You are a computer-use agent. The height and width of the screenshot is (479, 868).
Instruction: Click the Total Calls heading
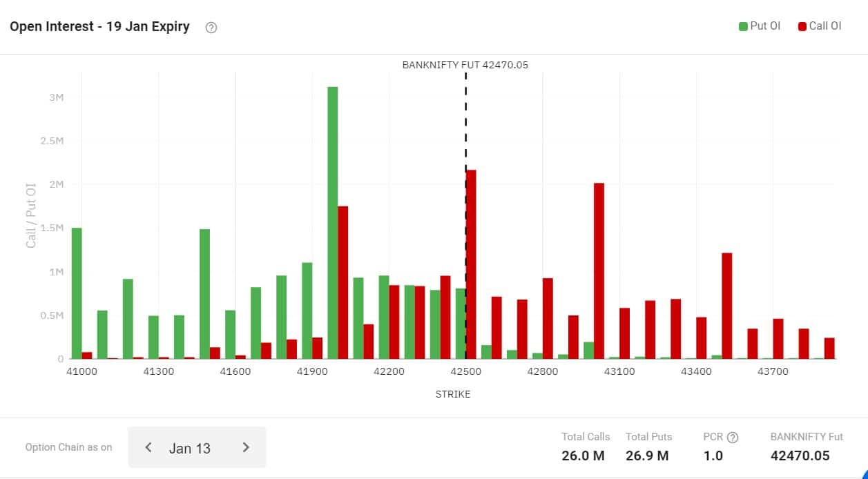point(586,436)
